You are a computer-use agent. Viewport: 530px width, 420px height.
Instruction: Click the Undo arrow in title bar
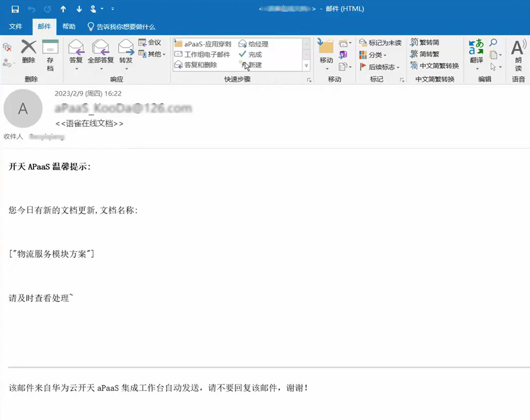(x=31, y=9)
